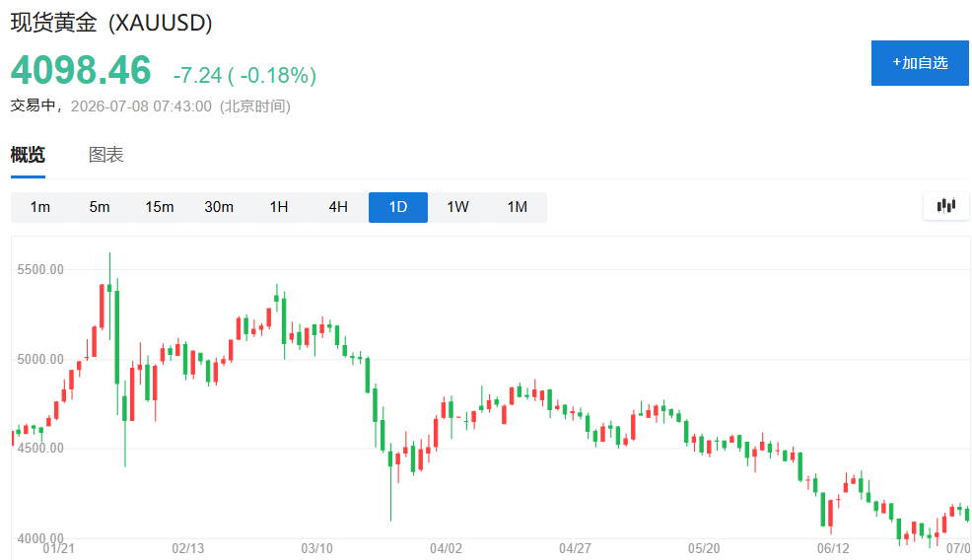Click the 4098.46 current price
972x560 pixels.
(81, 69)
